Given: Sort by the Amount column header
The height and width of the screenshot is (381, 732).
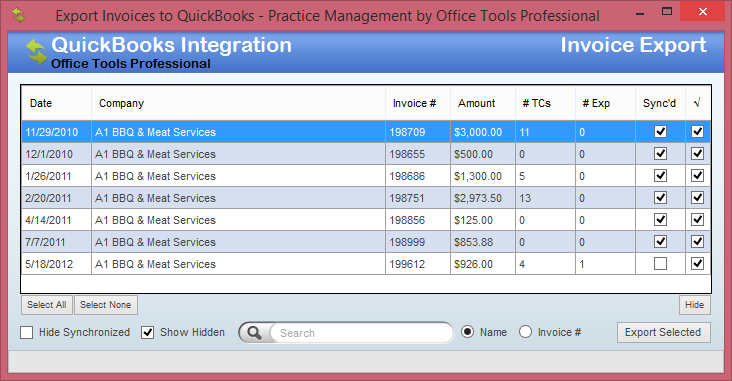Looking at the screenshot, I should pos(483,103).
